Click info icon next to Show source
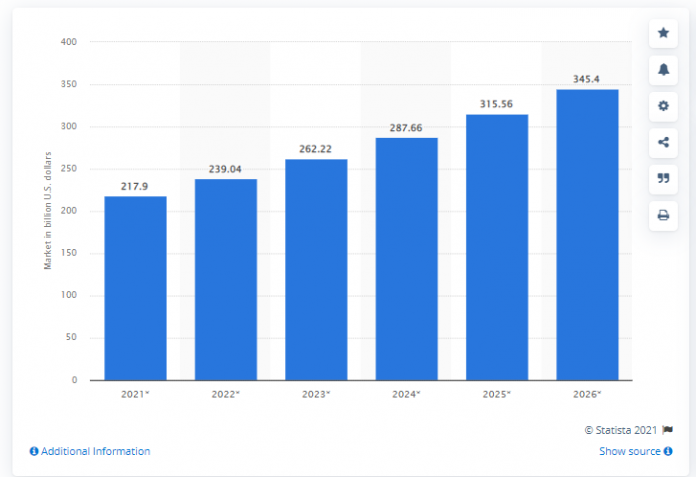Image resolution: width=696 pixels, height=477 pixels. 668,451
